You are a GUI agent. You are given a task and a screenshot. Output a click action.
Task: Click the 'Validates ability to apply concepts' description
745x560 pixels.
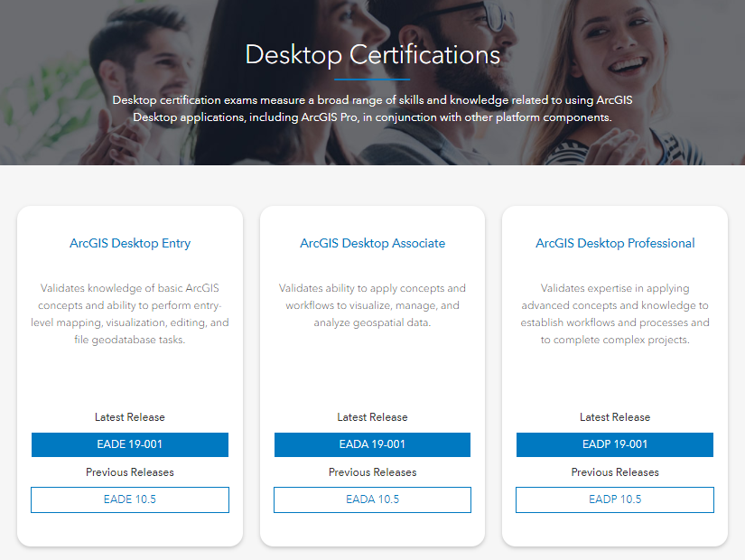click(x=372, y=305)
